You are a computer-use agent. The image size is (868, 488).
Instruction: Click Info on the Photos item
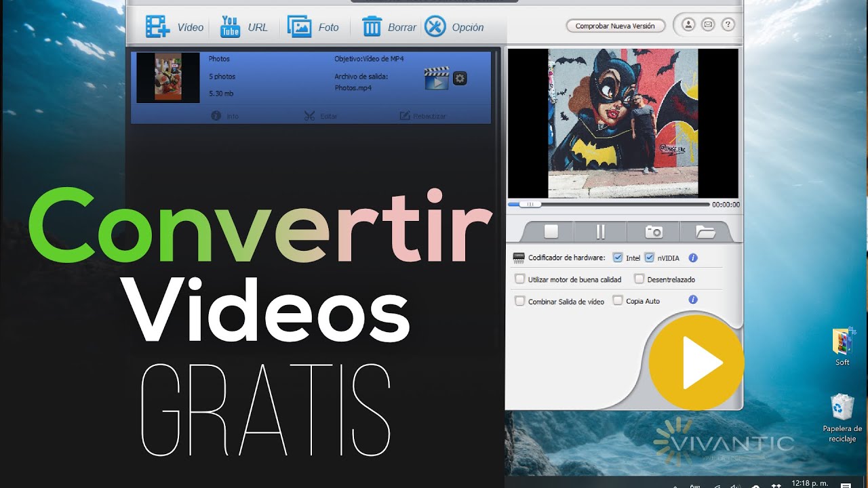(225, 116)
